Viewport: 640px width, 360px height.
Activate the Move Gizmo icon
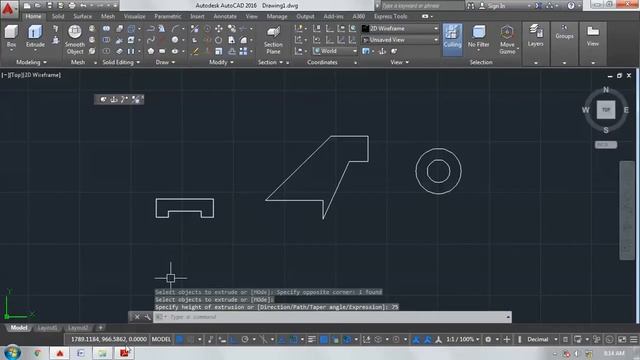(x=507, y=32)
